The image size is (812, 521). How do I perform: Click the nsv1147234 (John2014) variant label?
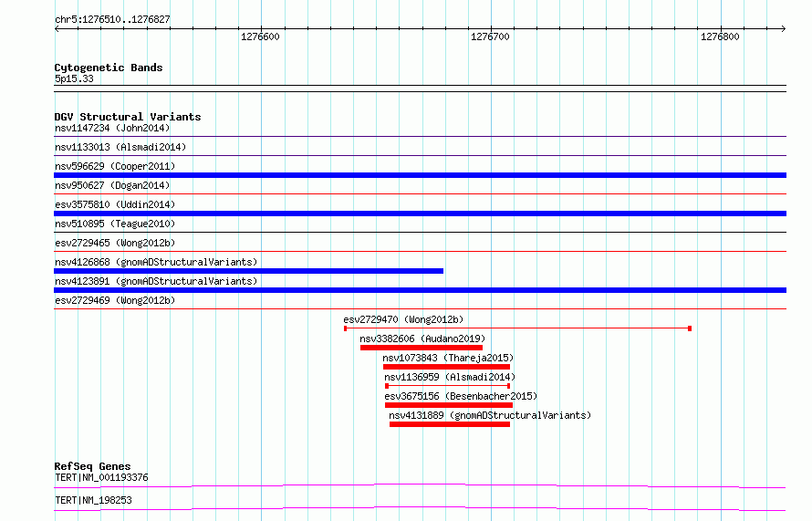click(112, 128)
